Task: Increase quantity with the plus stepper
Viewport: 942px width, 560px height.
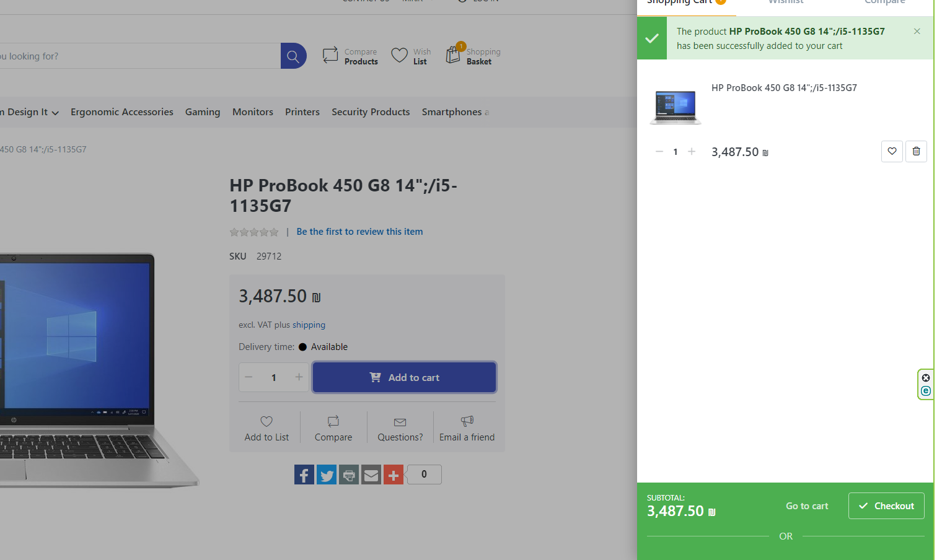Action: tap(299, 377)
